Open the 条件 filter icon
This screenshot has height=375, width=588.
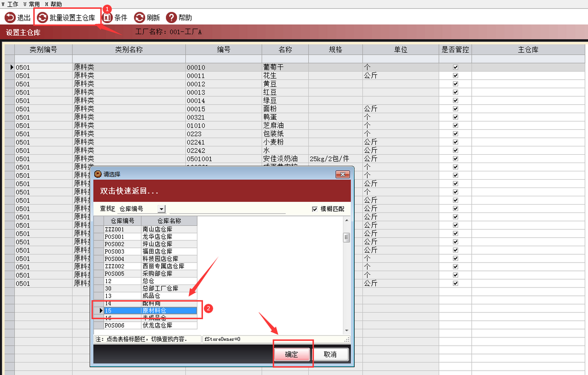pos(107,18)
